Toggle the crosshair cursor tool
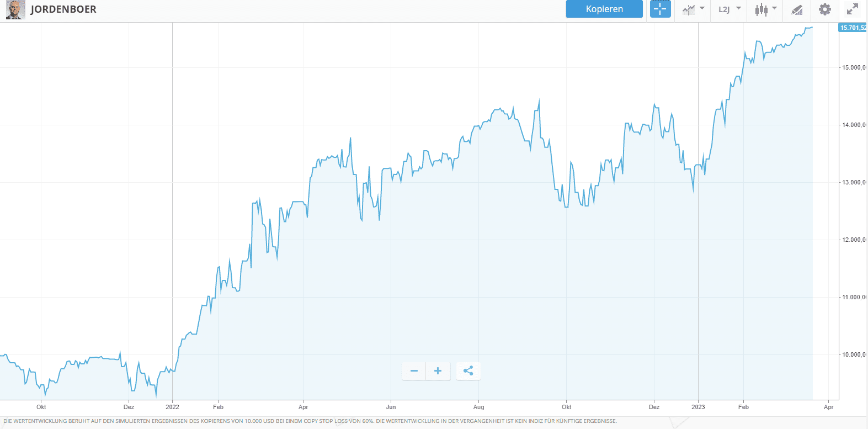868x429 pixels. 660,9
